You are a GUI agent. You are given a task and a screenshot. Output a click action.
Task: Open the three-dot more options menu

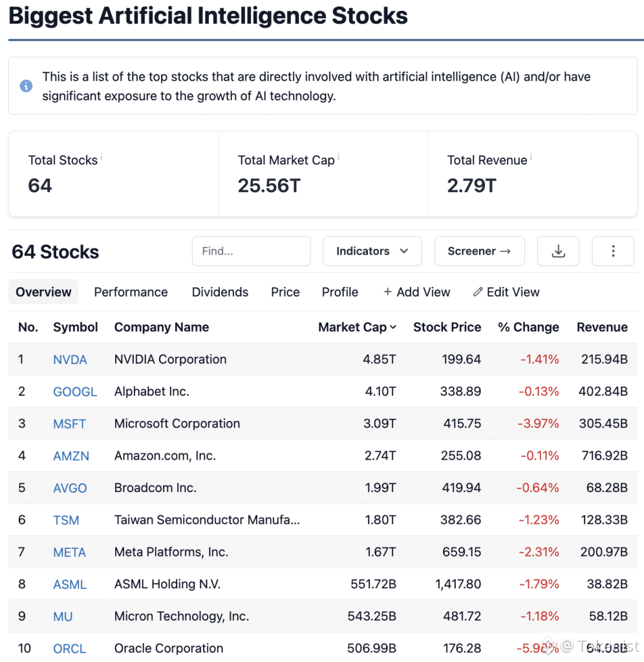pos(613,251)
